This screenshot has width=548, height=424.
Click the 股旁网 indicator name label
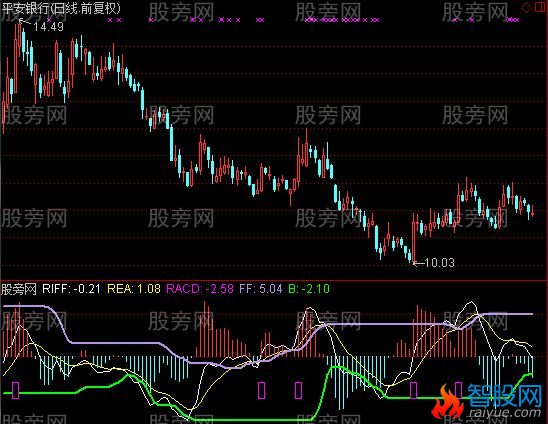19,289
